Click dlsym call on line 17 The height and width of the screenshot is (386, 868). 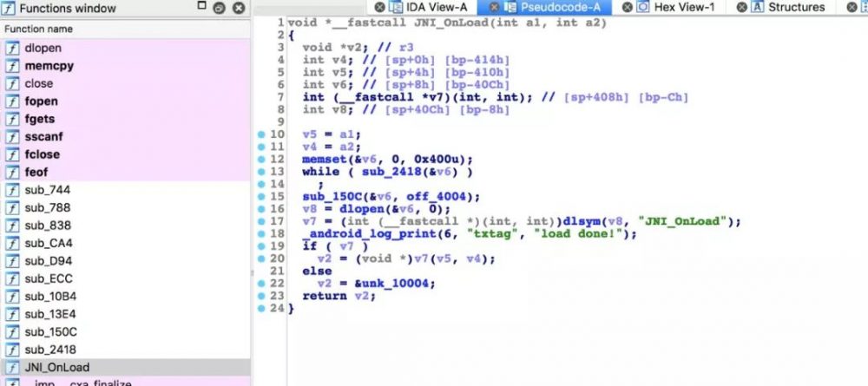(x=581, y=221)
